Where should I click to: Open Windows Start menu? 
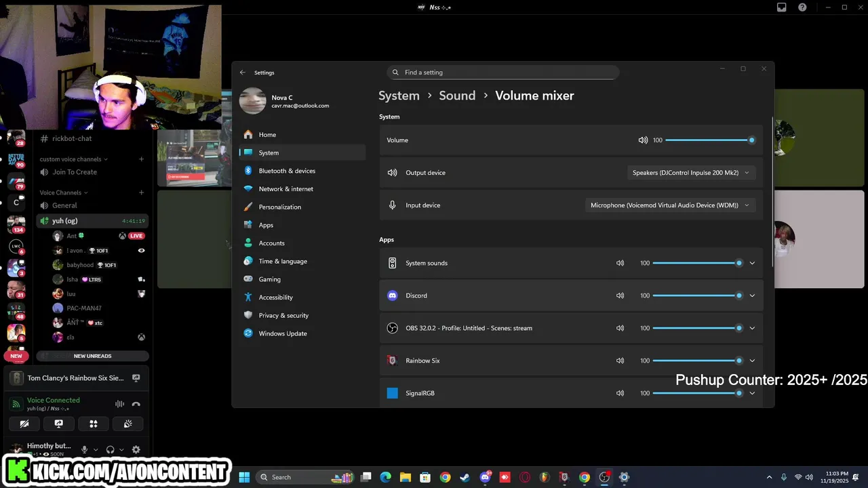[244, 477]
